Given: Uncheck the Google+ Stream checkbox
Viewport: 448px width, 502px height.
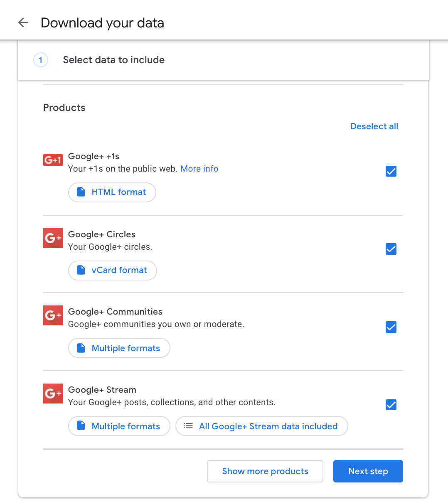Looking at the screenshot, I should pyautogui.click(x=391, y=404).
